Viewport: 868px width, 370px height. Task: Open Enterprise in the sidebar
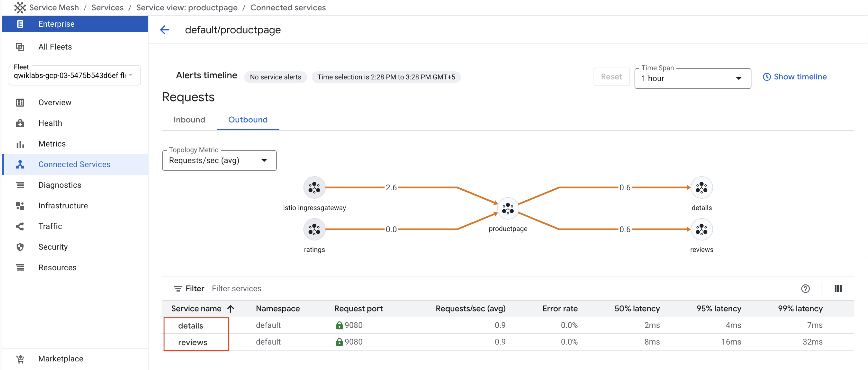point(75,24)
